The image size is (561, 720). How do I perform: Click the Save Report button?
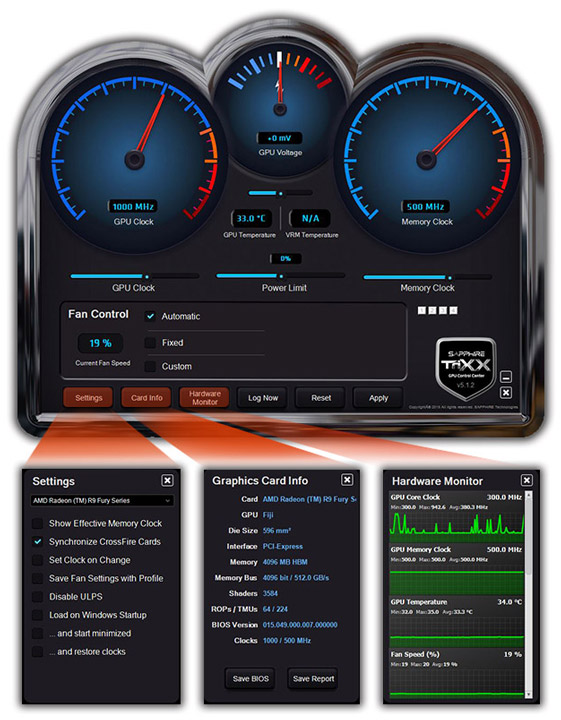coord(313,679)
